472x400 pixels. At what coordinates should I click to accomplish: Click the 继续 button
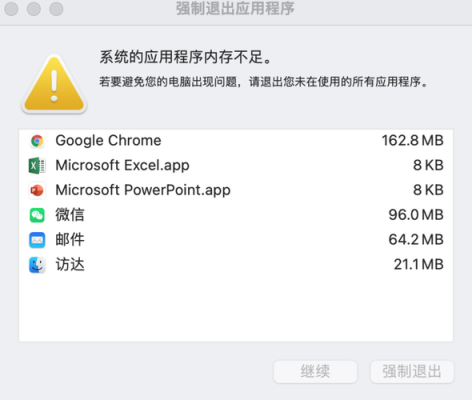[x=315, y=372]
